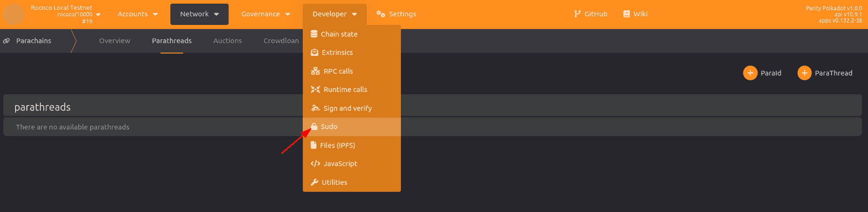Click the block number #19
Viewport: 868px width, 212px height.
tap(87, 21)
